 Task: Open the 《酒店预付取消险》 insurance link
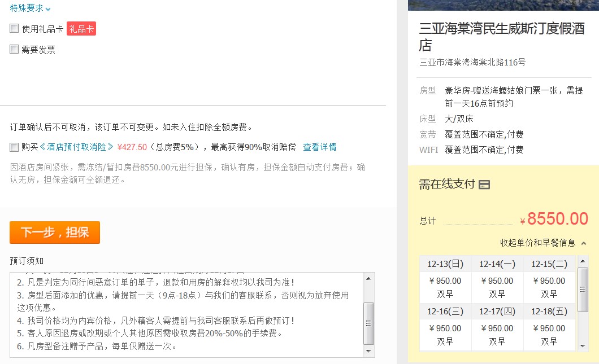76,147
